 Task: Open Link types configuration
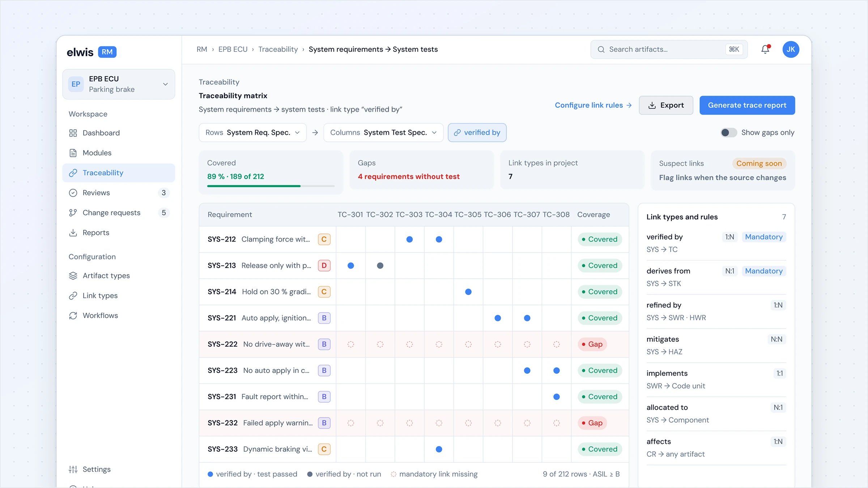[119, 296]
